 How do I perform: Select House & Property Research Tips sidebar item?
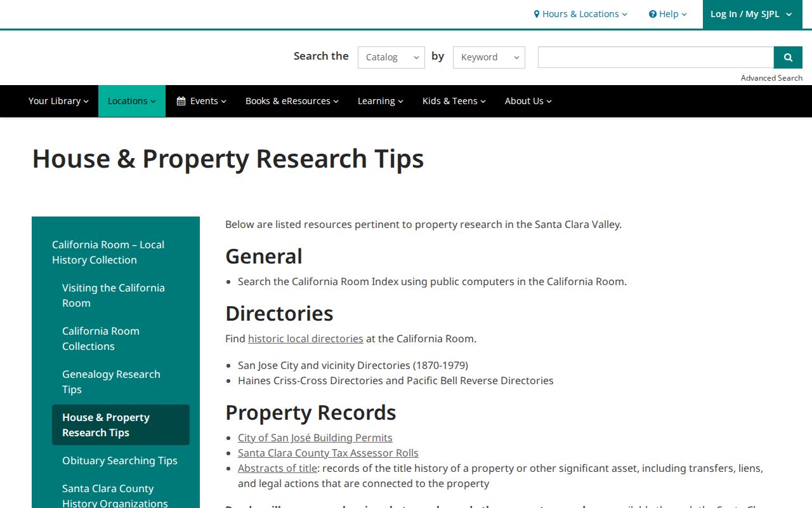(x=121, y=425)
